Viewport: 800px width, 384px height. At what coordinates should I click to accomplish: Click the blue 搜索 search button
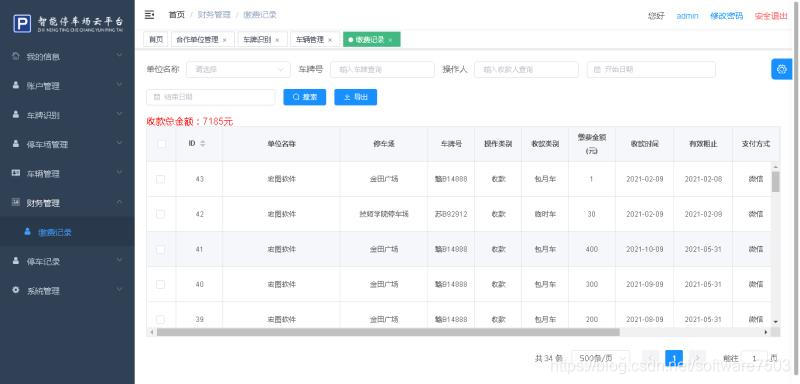(305, 97)
